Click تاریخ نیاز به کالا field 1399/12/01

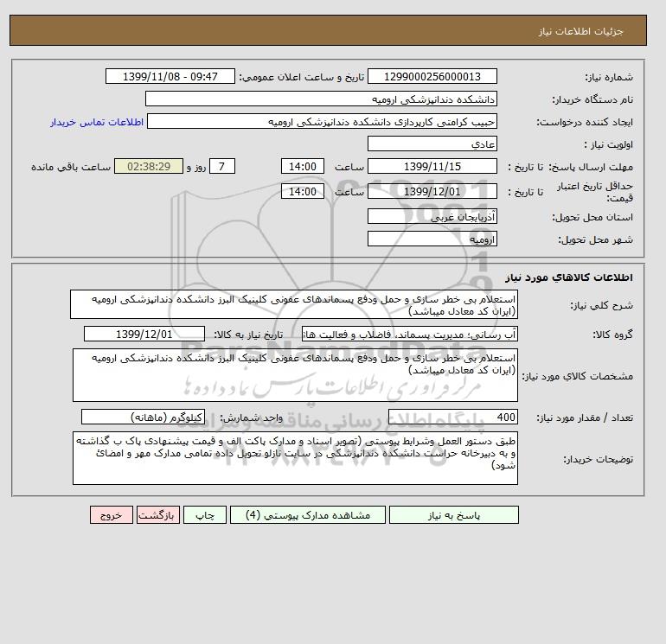tap(144, 334)
